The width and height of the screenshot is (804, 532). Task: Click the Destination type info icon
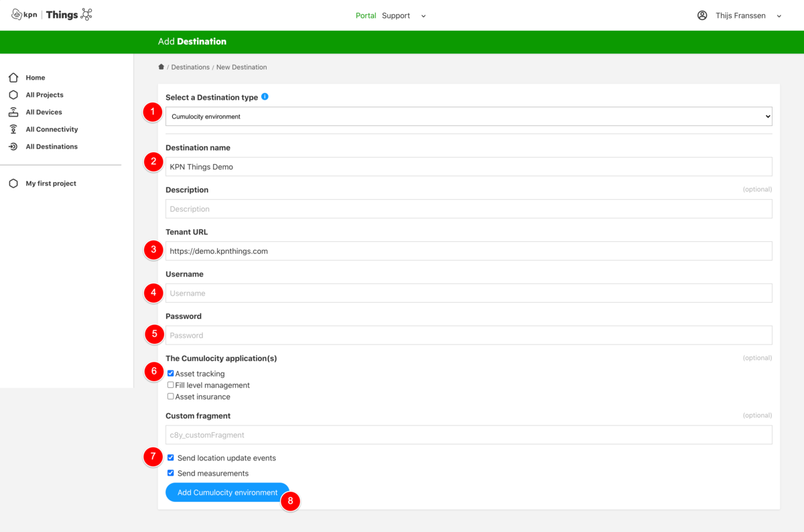(265, 96)
